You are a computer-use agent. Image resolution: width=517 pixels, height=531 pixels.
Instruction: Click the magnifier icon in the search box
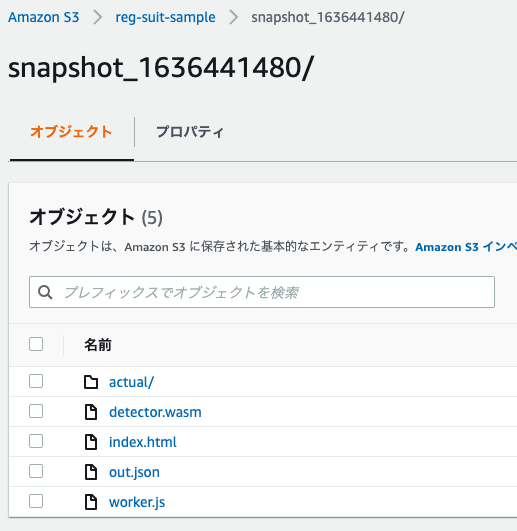[x=45, y=292]
